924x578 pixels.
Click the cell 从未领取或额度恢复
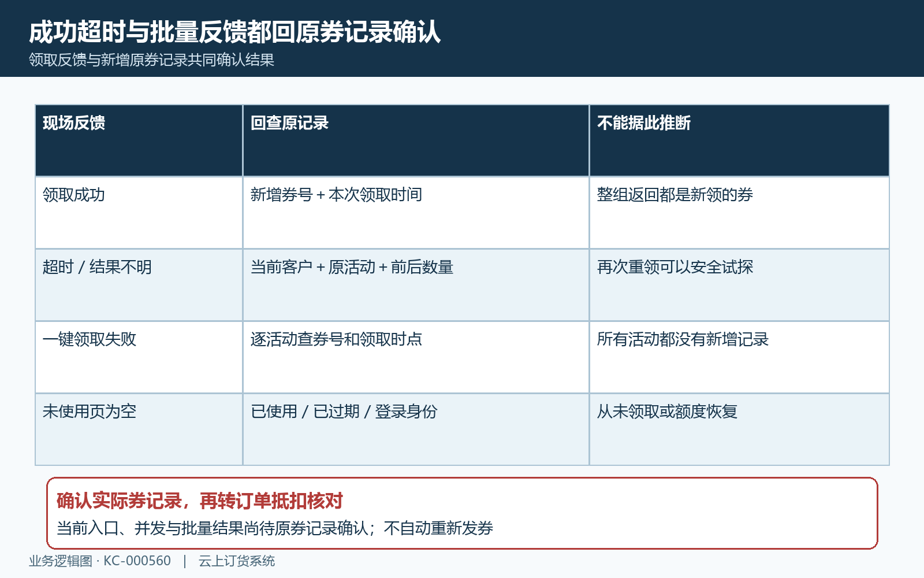point(739,429)
